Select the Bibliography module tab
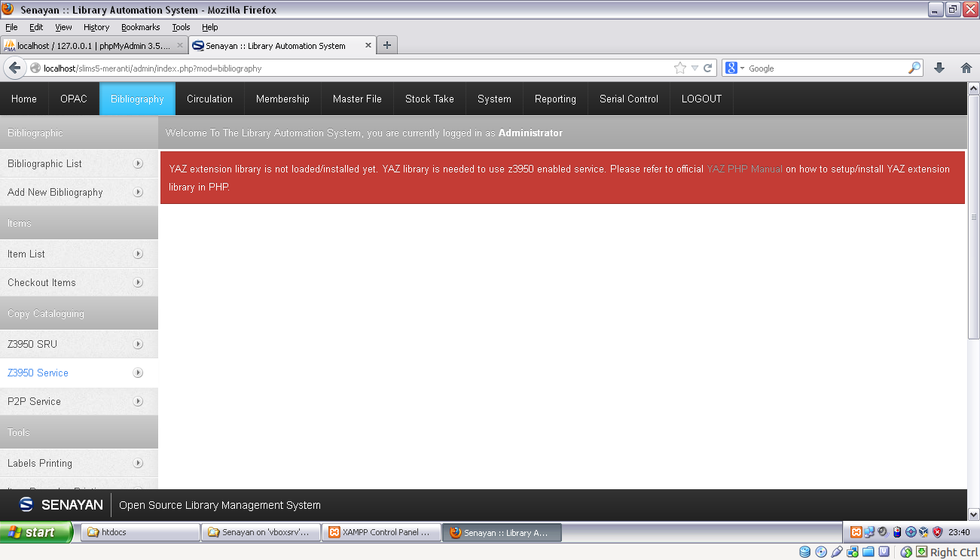Screen dimensions: 980x560 [x=137, y=99]
